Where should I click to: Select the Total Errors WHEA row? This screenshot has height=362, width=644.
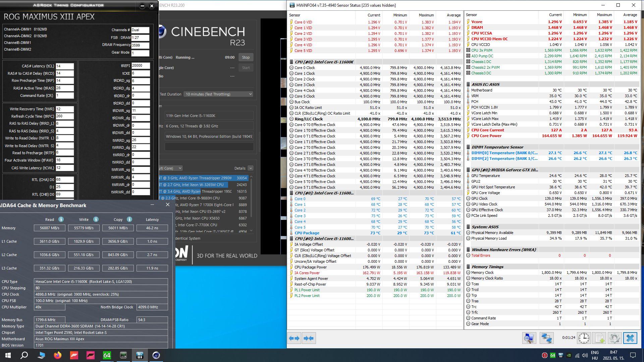(480, 255)
